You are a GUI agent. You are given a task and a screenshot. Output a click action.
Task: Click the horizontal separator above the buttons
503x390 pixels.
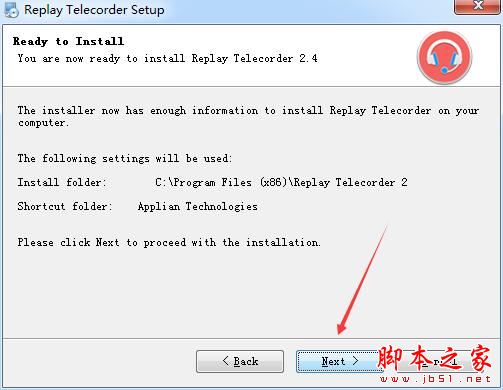point(251,339)
